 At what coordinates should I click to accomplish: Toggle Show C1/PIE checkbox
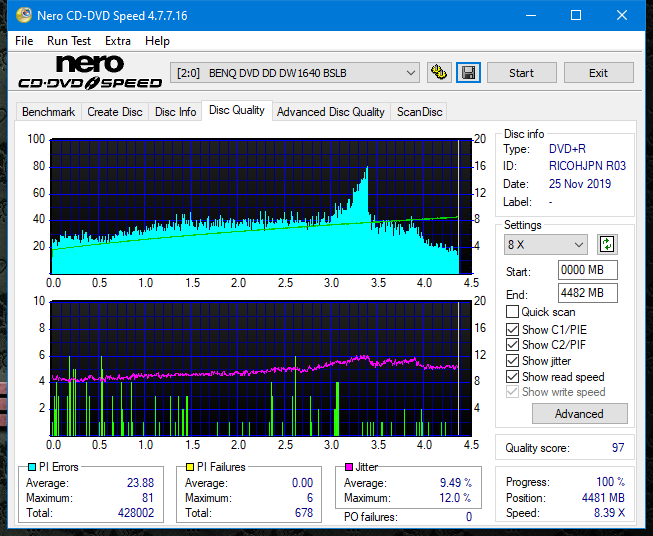(512, 329)
